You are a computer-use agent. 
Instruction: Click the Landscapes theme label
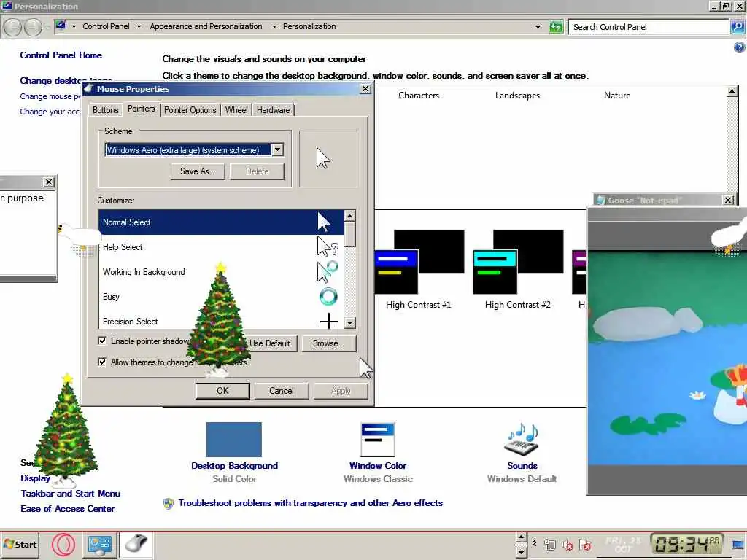[x=517, y=96]
